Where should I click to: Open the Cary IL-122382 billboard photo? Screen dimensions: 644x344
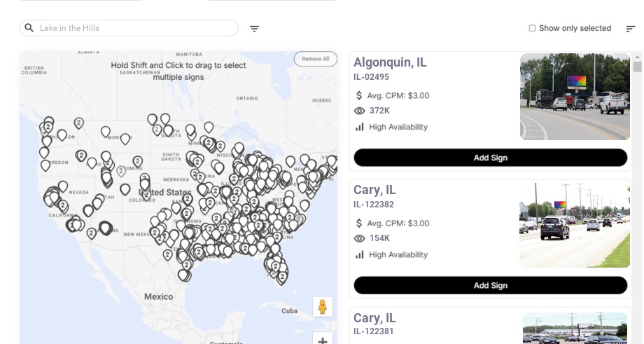click(x=575, y=225)
